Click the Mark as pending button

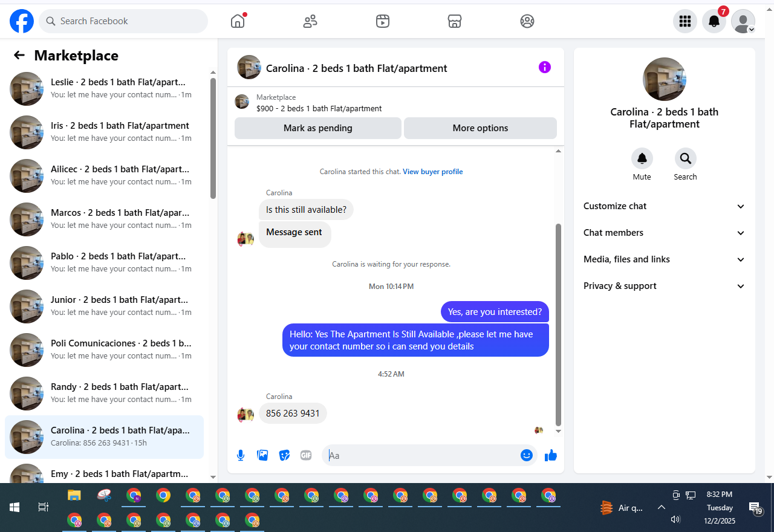[318, 128]
